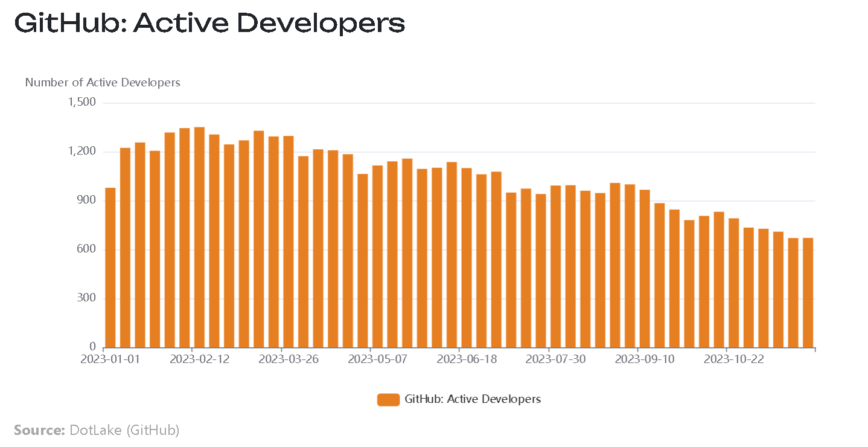Click the '900' y-axis label
868x447 pixels.
(88, 201)
